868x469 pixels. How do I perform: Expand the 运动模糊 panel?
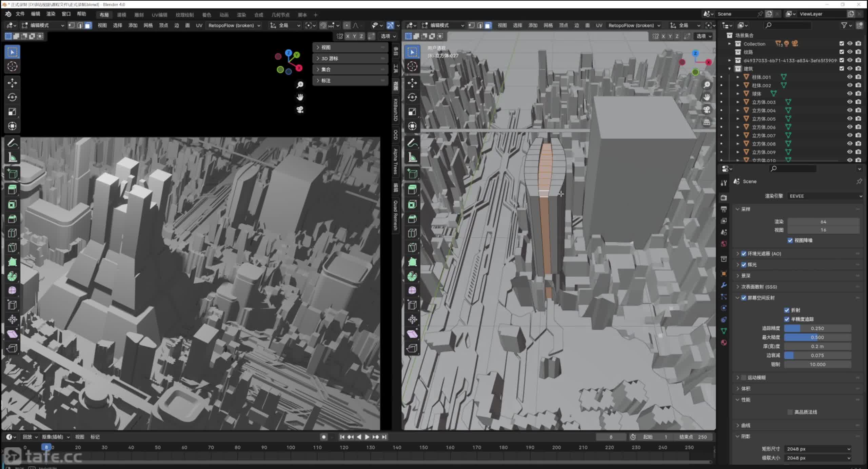tap(797, 378)
